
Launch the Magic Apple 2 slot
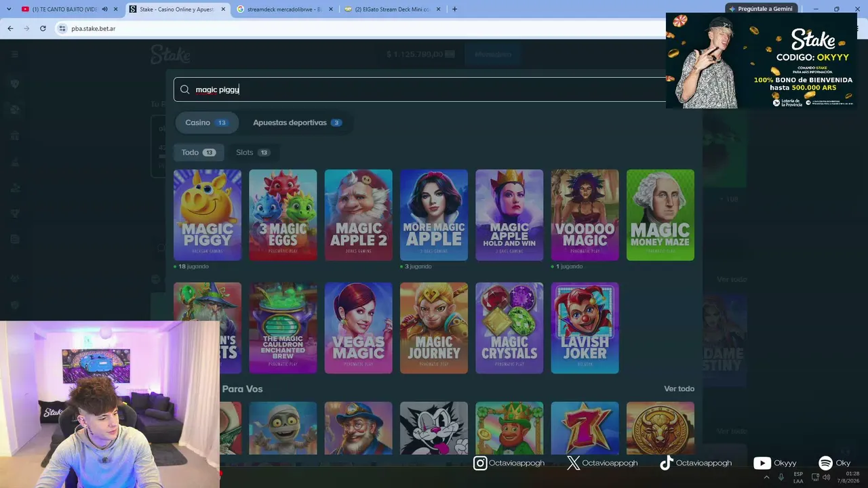[x=359, y=215]
